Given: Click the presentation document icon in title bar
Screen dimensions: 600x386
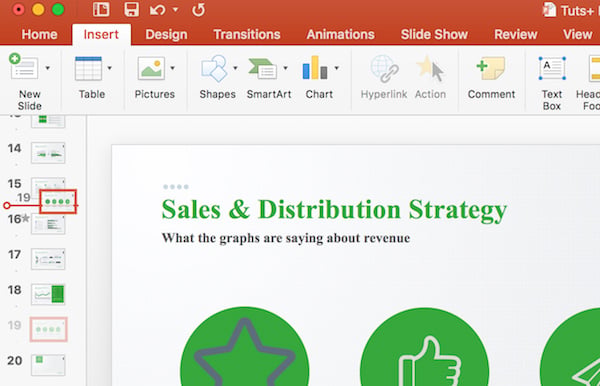Looking at the screenshot, I should [x=549, y=10].
